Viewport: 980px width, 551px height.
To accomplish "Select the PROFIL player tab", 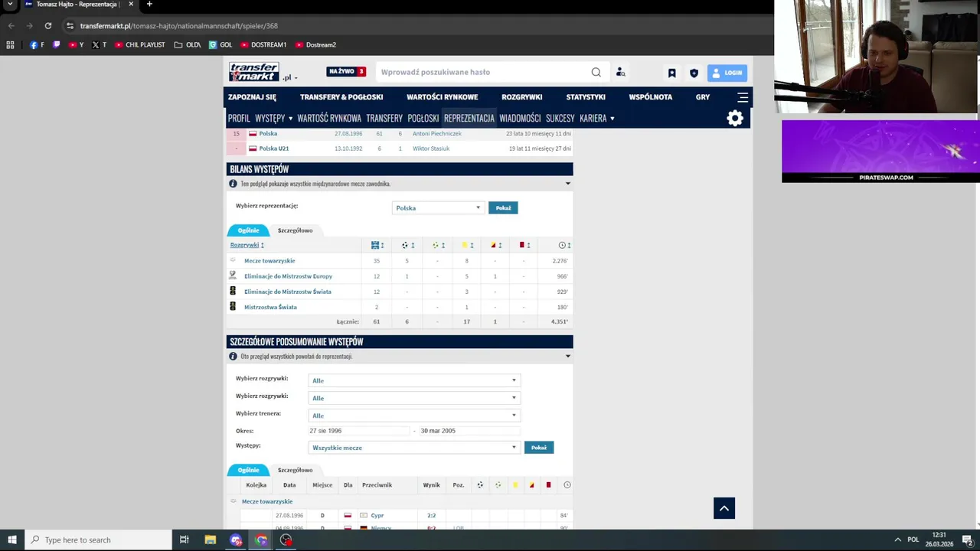I will click(239, 118).
